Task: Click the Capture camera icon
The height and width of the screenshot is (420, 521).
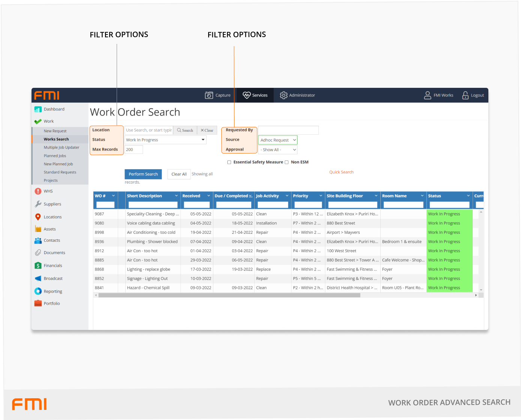Action: click(x=209, y=95)
